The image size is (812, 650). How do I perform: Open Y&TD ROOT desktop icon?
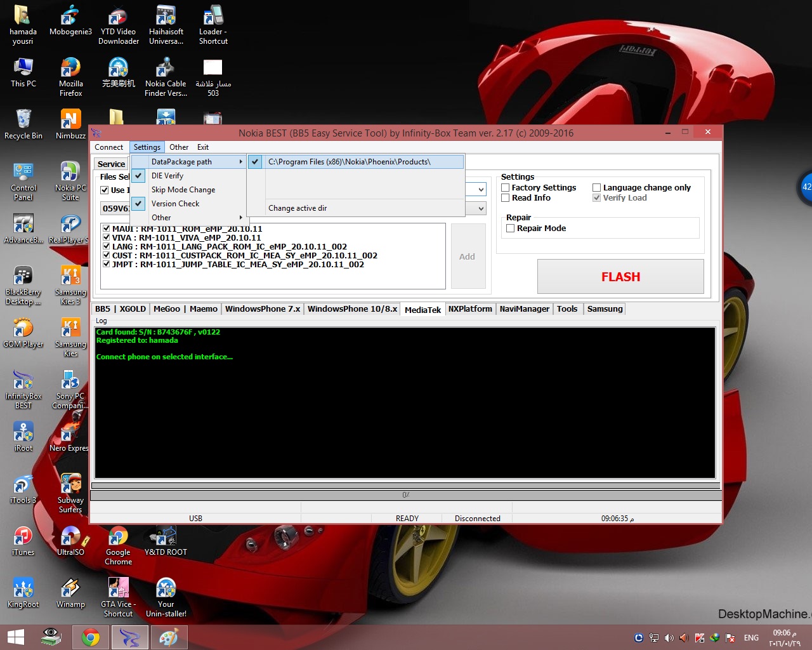[x=166, y=541]
